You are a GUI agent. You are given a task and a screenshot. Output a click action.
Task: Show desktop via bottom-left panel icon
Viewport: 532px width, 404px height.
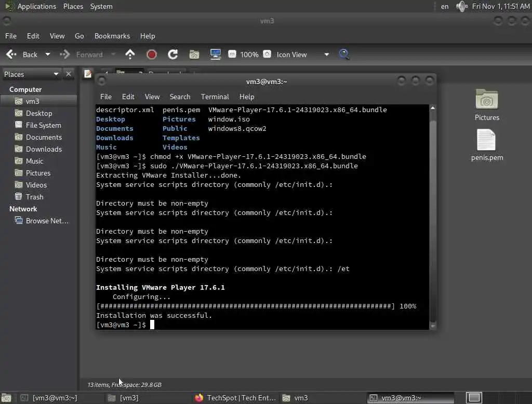click(x=6, y=398)
